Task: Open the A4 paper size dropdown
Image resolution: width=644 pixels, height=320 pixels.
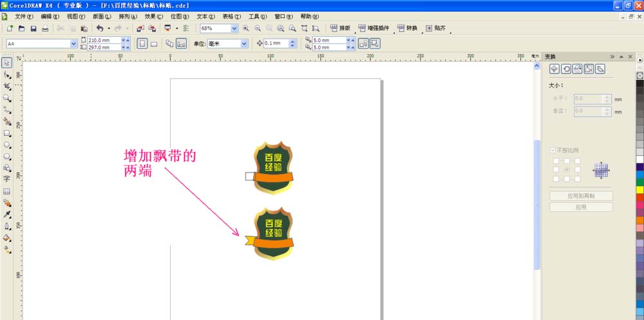Action: (73, 43)
